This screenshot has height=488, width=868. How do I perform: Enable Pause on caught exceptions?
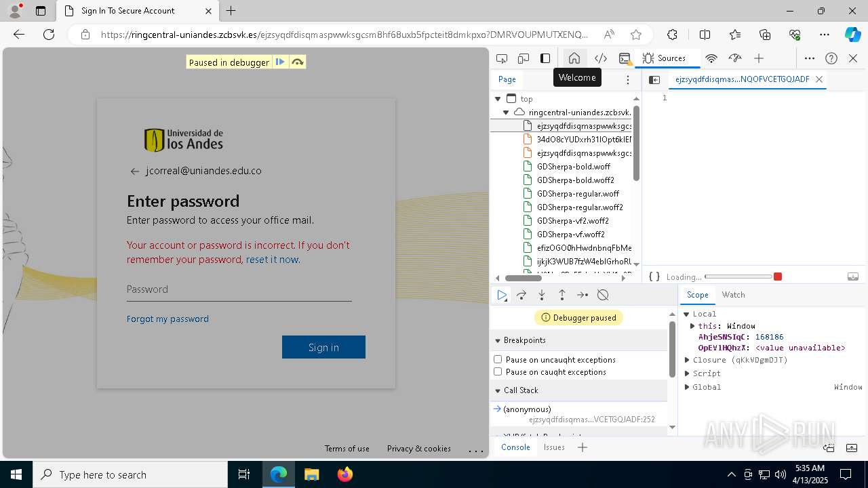coord(498,371)
